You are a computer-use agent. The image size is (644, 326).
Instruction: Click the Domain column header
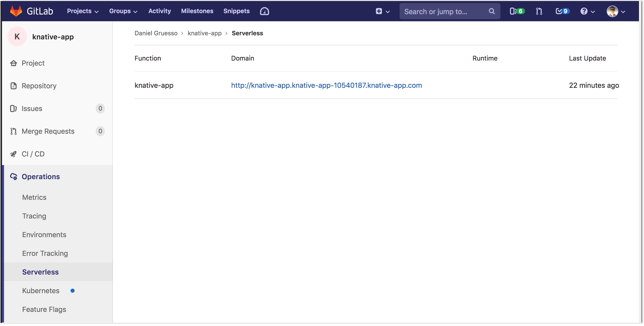click(243, 58)
